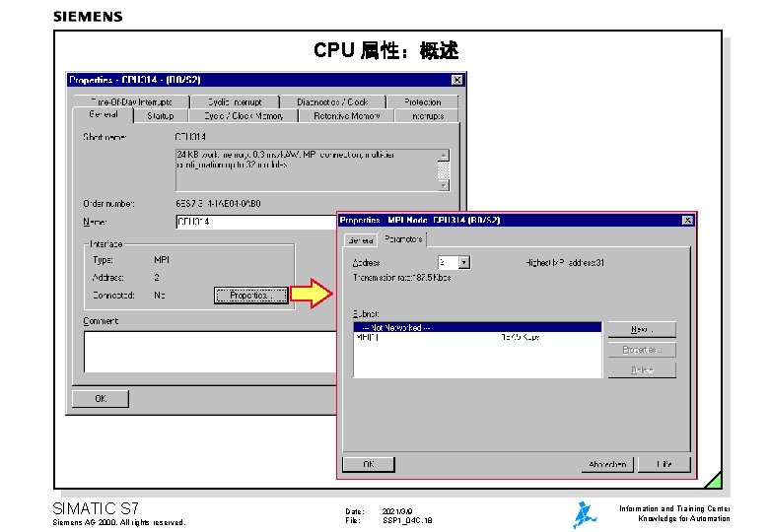This screenshot has height=532, width=769.
Task: Switch to the Time-Of-Day Interrupts tab
Action: click(x=131, y=101)
